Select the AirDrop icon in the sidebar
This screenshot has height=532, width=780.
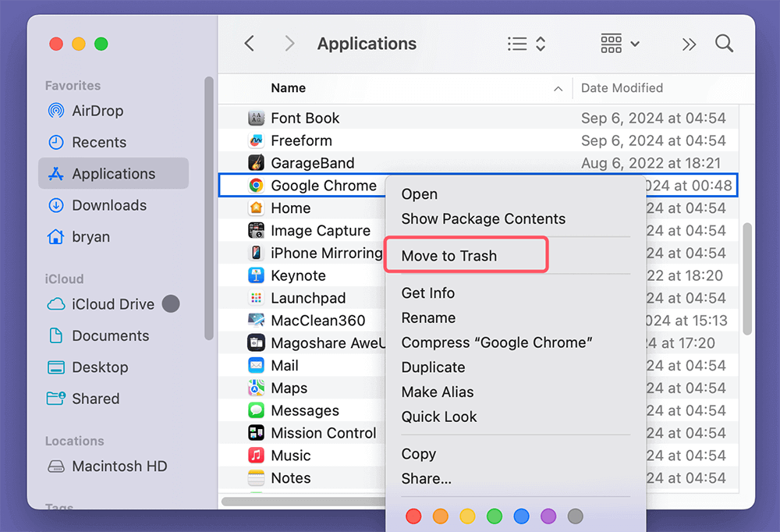click(x=56, y=111)
